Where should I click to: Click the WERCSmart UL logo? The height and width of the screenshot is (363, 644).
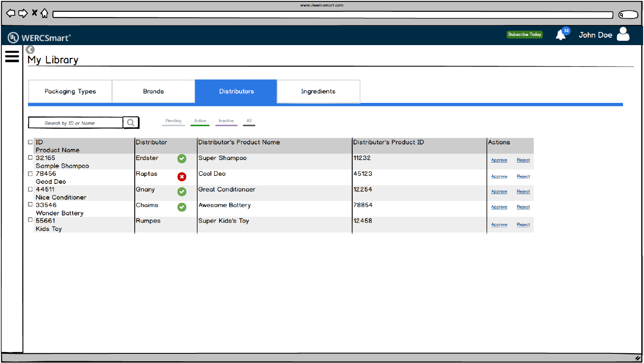point(14,38)
